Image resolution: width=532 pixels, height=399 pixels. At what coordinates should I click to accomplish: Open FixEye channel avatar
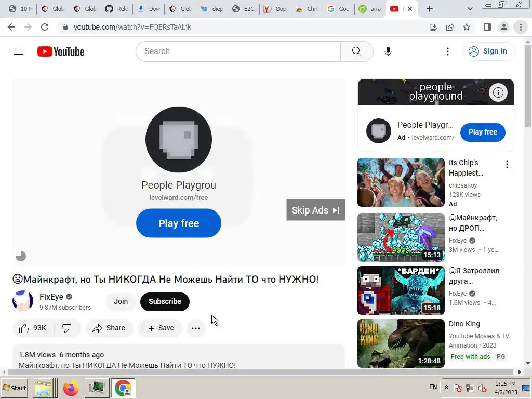click(23, 301)
